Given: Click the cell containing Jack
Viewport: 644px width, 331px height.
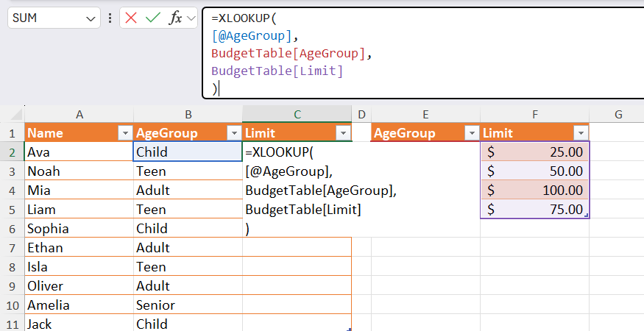Looking at the screenshot, I should tap(79, 324).
